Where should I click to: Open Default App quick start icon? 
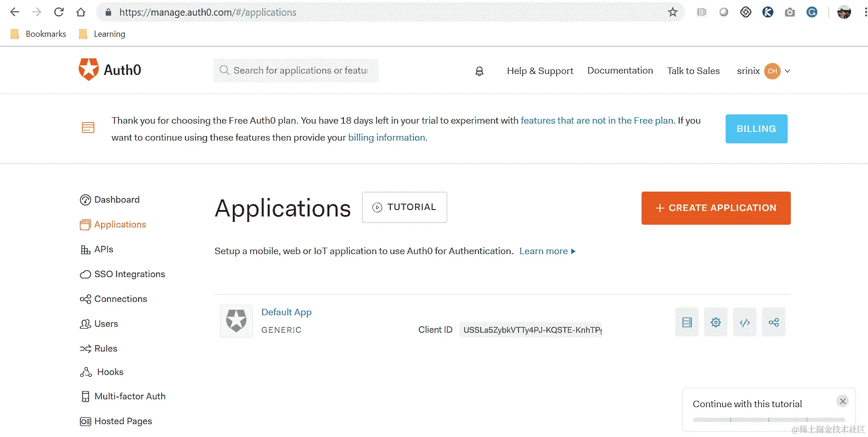[x=687, y=322]
